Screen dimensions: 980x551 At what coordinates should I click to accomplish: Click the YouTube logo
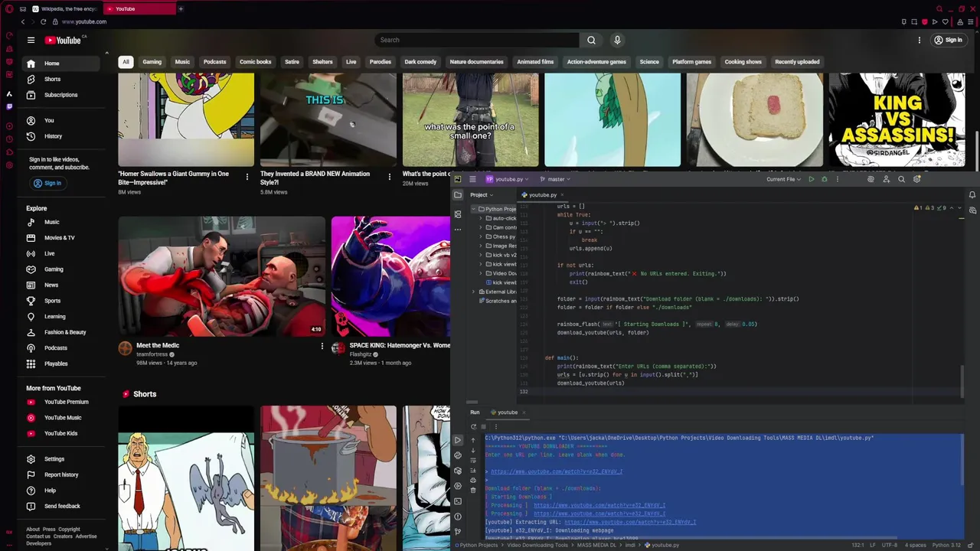click(x=63, y=40)
